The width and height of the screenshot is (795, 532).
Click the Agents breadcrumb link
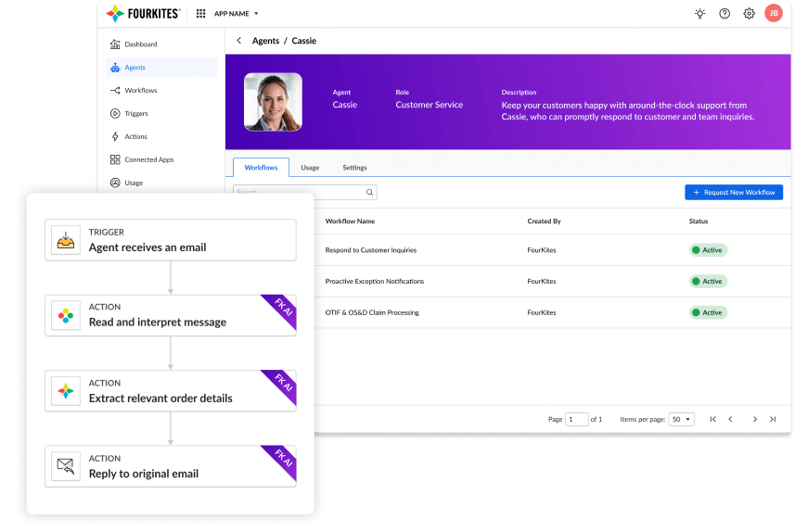point(265,41)
